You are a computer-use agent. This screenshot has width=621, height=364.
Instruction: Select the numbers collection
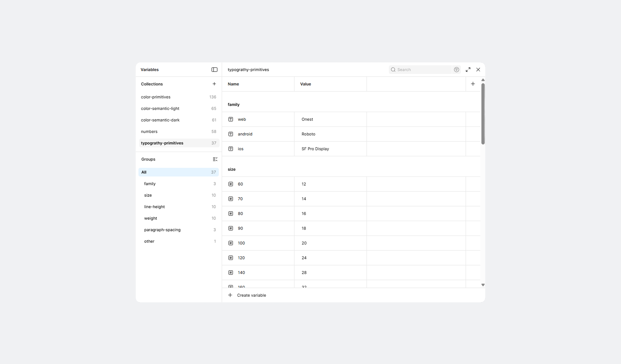179,132
